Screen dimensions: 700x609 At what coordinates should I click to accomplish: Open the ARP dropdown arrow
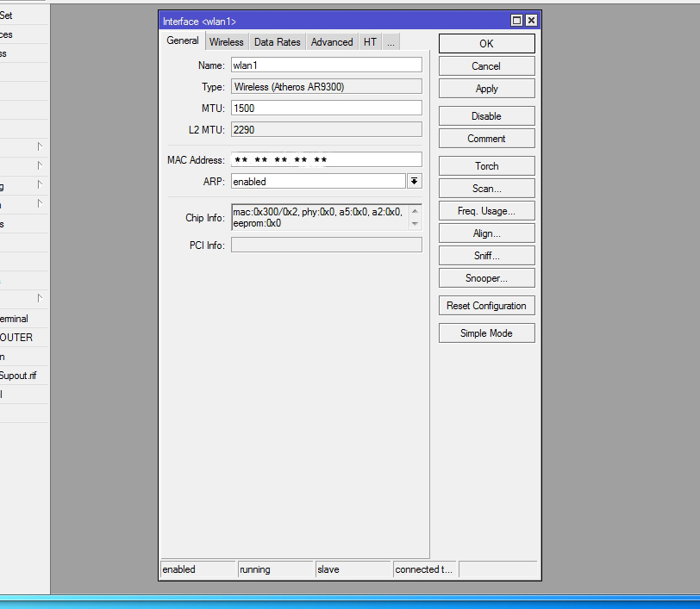[415, 181]
